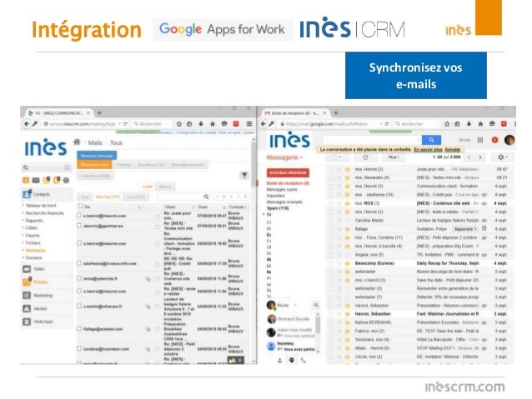Click the INES sidebar search field

[47, 167]
